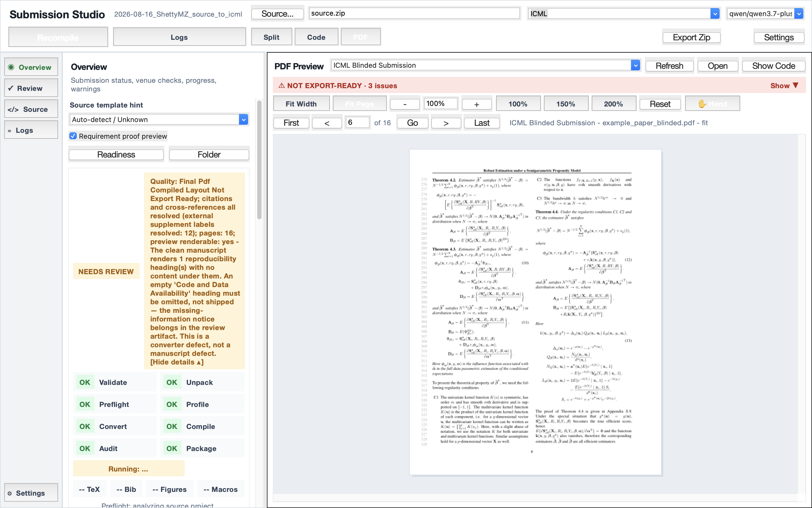This screenshot has width=812, height=508.
Task: Set zoom to 200%
Action: [x=613, y=104]
